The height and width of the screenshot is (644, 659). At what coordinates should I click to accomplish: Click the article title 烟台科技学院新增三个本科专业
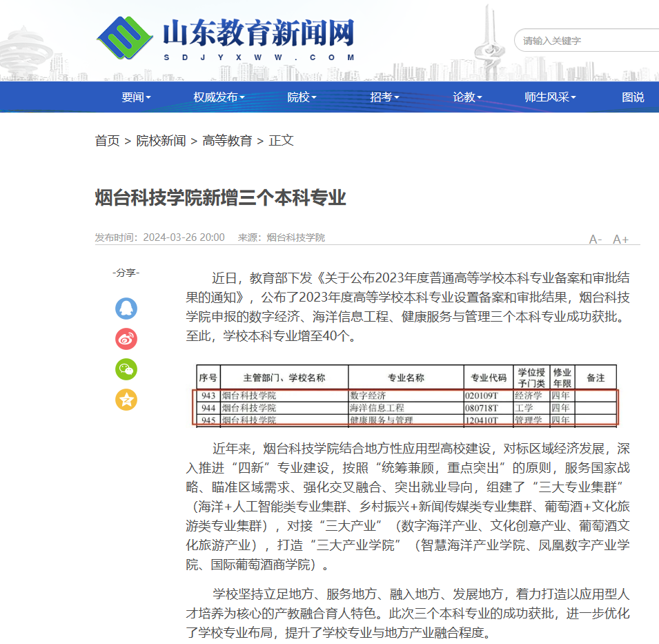[221, 197]
